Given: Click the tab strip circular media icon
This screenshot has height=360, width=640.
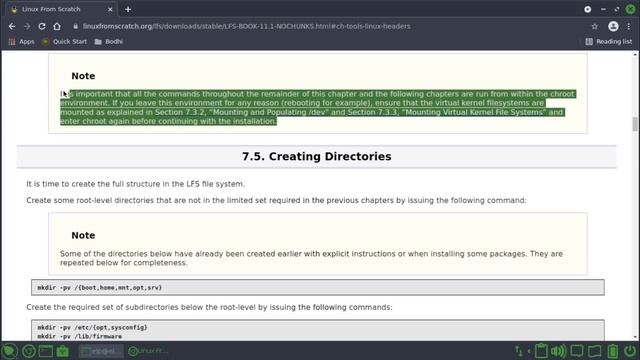Looking at the screenshot, I should 587,9.
